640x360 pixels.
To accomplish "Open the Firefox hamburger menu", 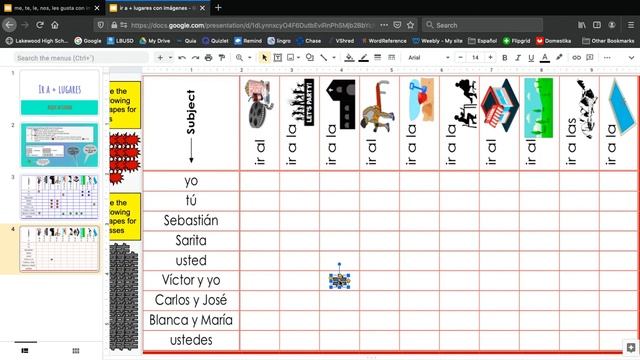I will (631, 25).
